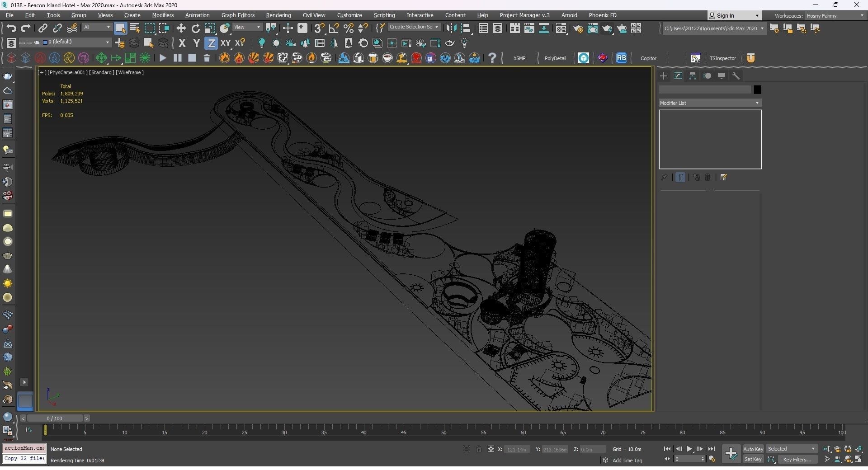Toggle the Auto Key button
This screenshot has height=470, width=868.
click(753, 449)
